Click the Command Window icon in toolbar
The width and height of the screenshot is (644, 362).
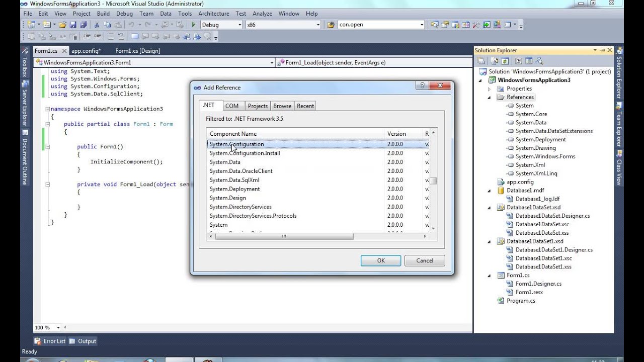507,25
